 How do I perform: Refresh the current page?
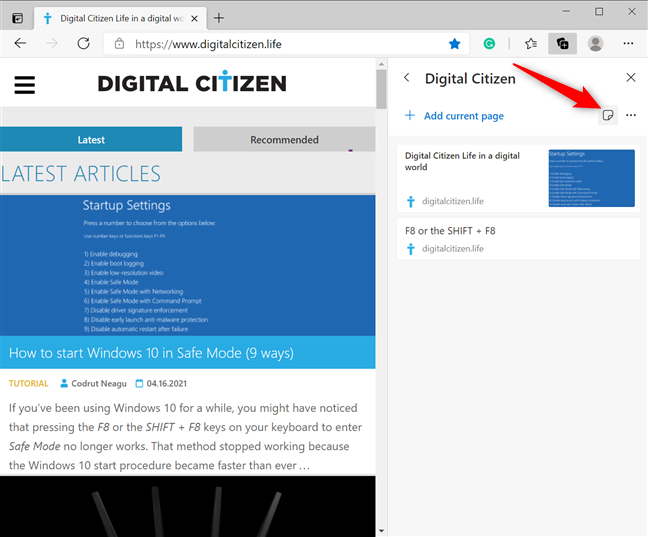(x=83, y=43)
